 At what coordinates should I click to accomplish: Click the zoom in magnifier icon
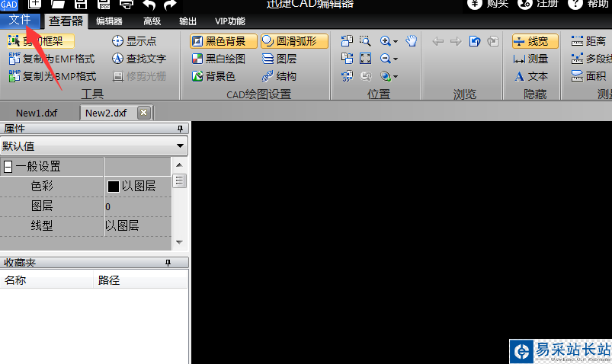pos(385,41)
